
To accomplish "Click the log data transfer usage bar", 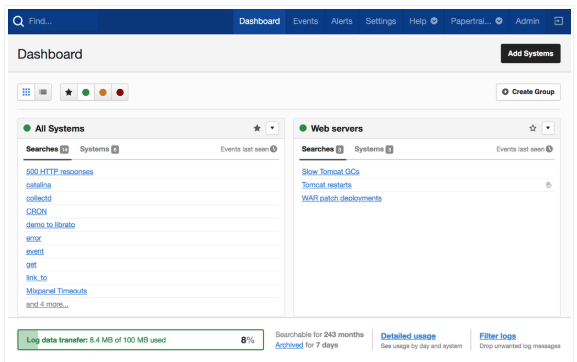I will click(x=141, y=340).
